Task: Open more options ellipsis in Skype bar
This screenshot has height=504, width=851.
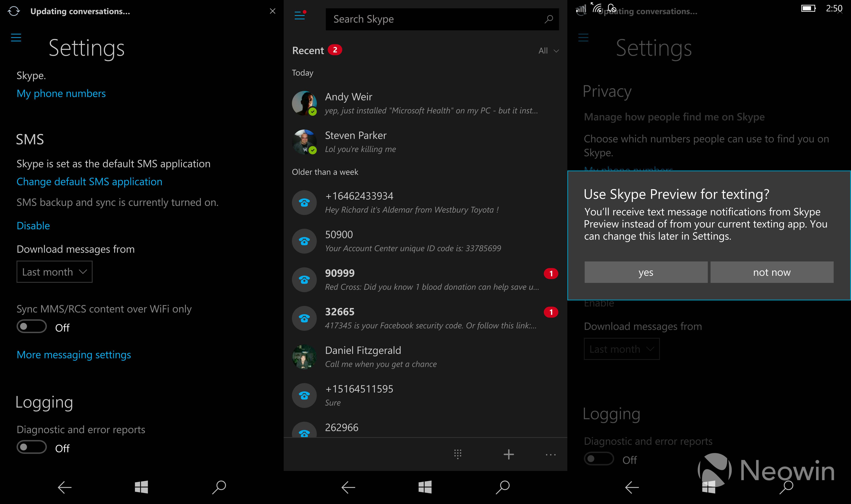Action: click(551, 455)
